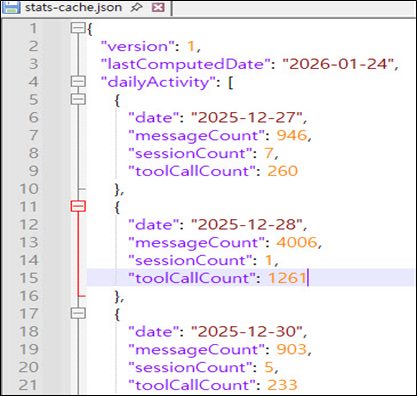The width and height of the screenshot is (418, 397).
Task: Click the "toolCallCount" key on line 21
Action: 192,385
